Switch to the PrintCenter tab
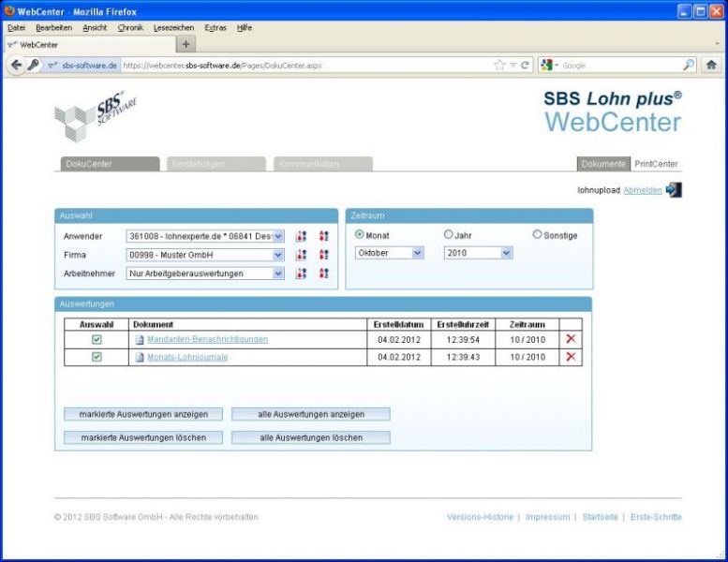Viewport: 728px width, 562px height. 656,164
